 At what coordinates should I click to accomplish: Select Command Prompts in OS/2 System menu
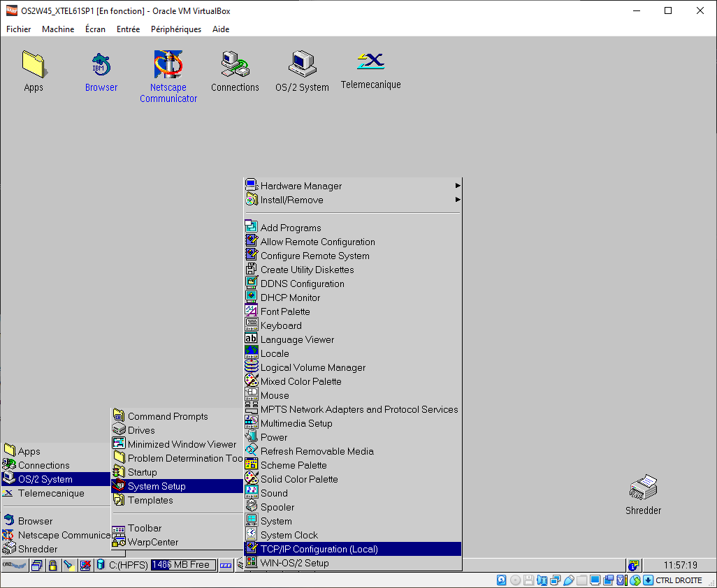point(168,416)
